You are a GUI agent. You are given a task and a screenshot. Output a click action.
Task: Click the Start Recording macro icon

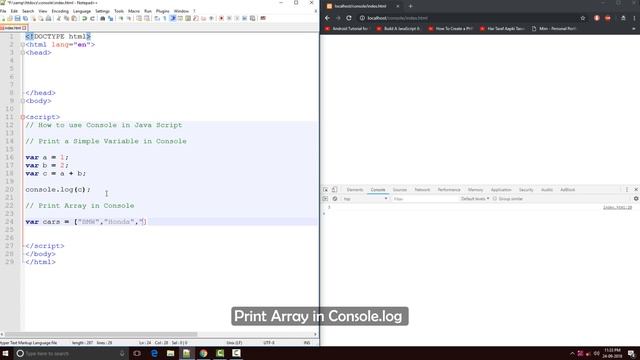click(222, 18)
